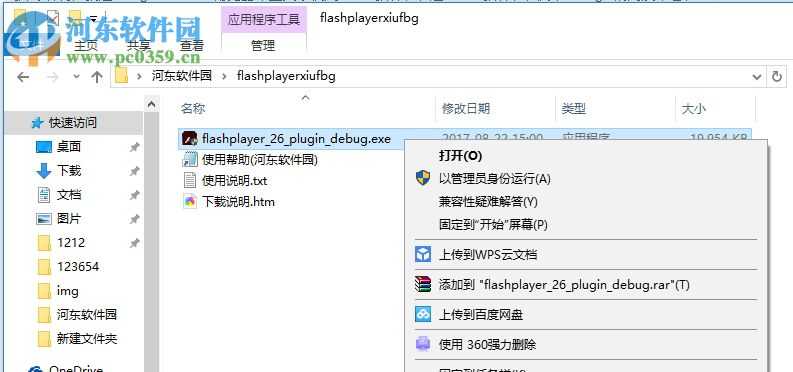Choose 使用 360强力删除 menu entry

coord(487,345)
